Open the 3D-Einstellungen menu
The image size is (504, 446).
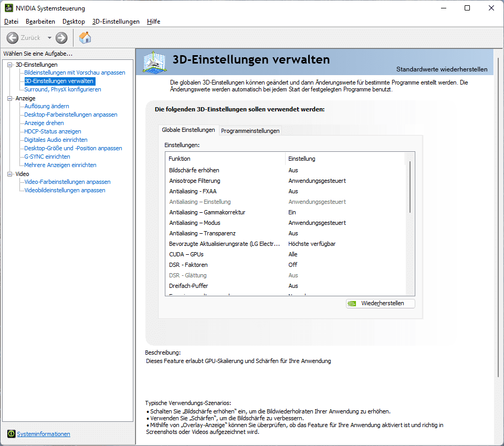pyautogui.click(x=115, y=22)
